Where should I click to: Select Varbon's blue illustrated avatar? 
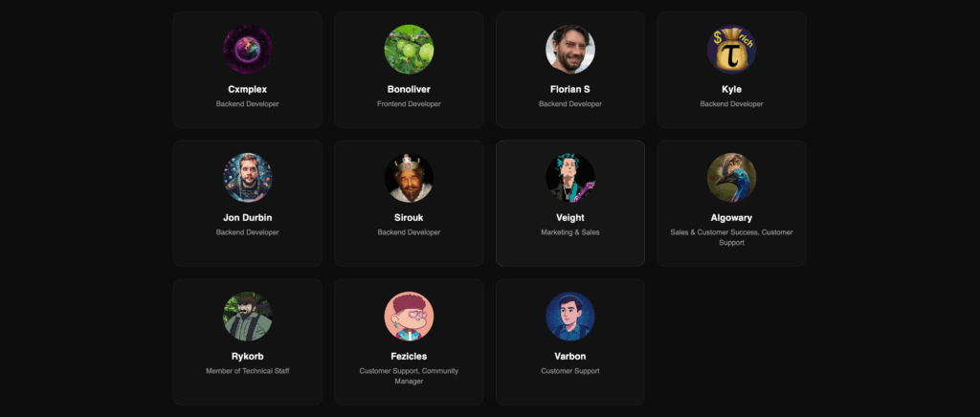(x=570, y=317)
